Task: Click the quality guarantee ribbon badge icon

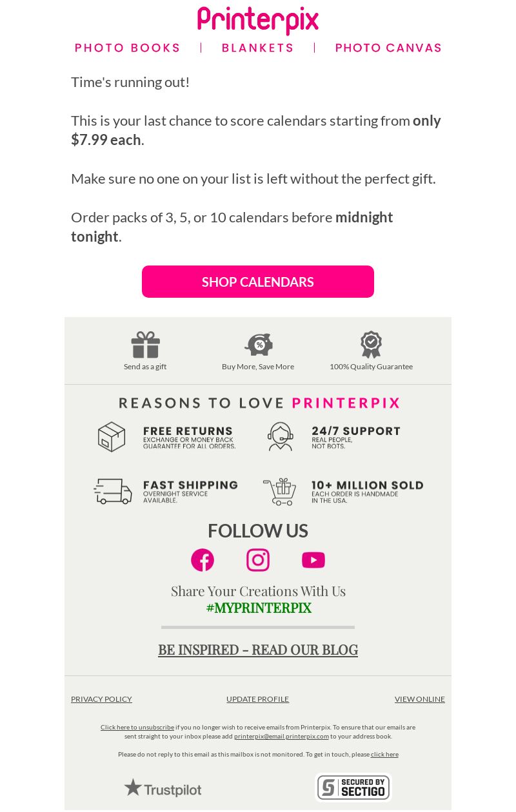Action: 371,345
